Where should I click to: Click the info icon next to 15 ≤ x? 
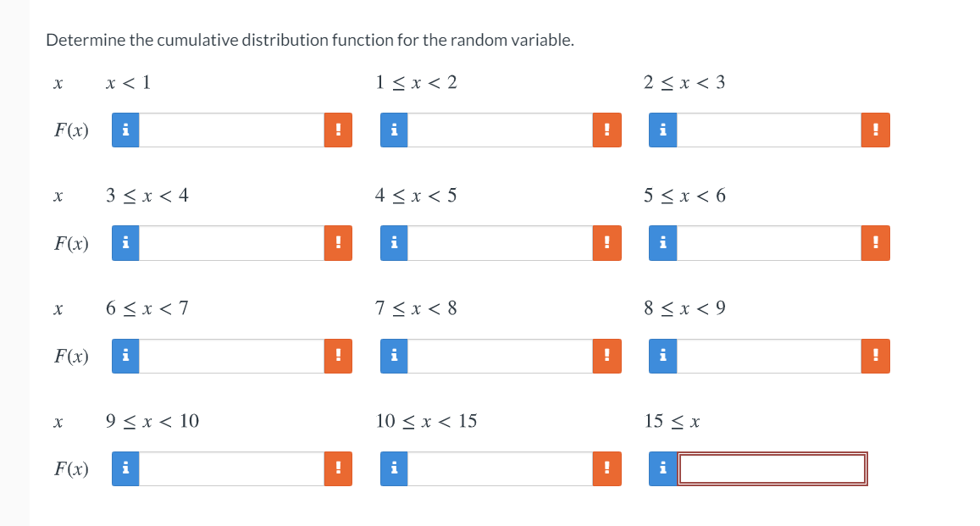tap(662, 468)
